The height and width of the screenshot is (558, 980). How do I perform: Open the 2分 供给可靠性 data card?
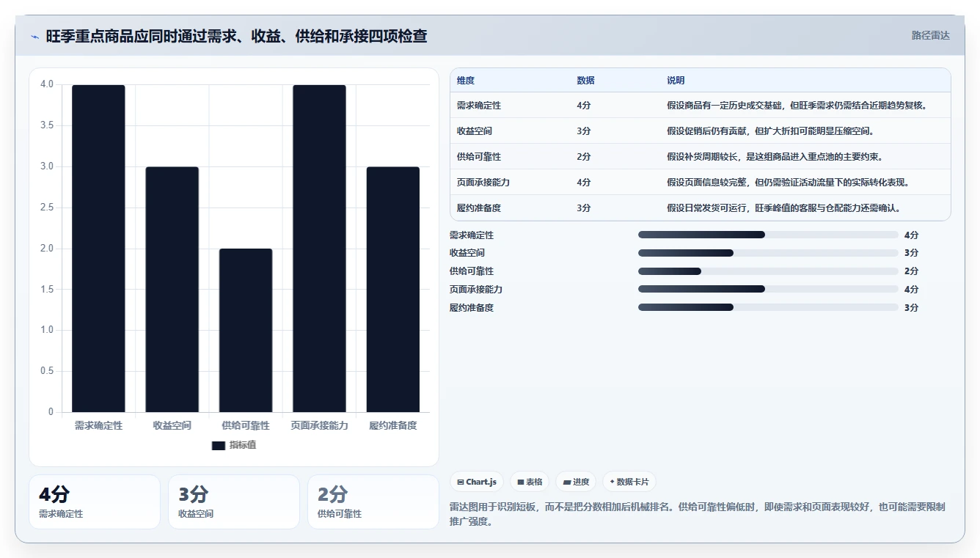click(x=373, y=502)
